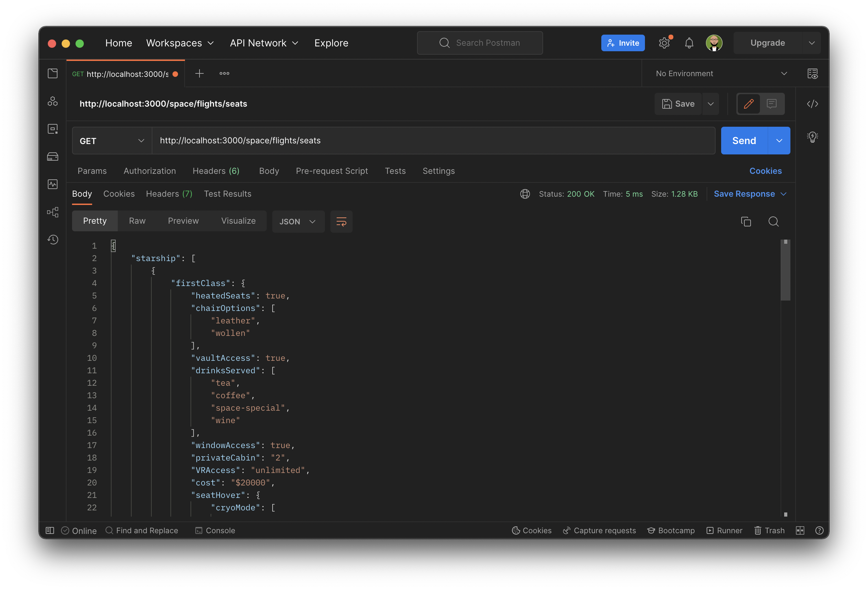Image resolution: width=868 pixels, height=590 pixels.
Task: Open the Mock Servers sidebar panel
Action: coord(53,157)
